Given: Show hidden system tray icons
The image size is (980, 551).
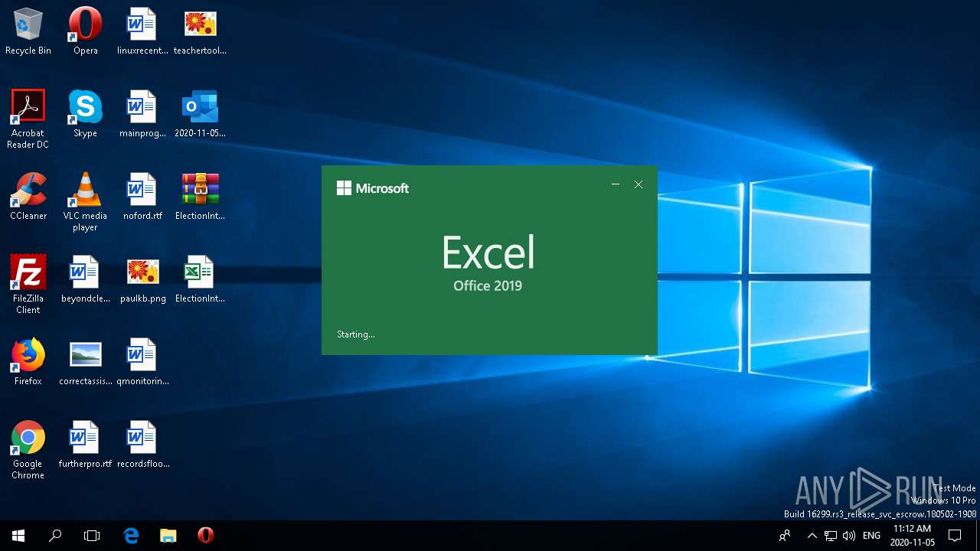Looking at the screenshot, I should [x=812, y=536].
